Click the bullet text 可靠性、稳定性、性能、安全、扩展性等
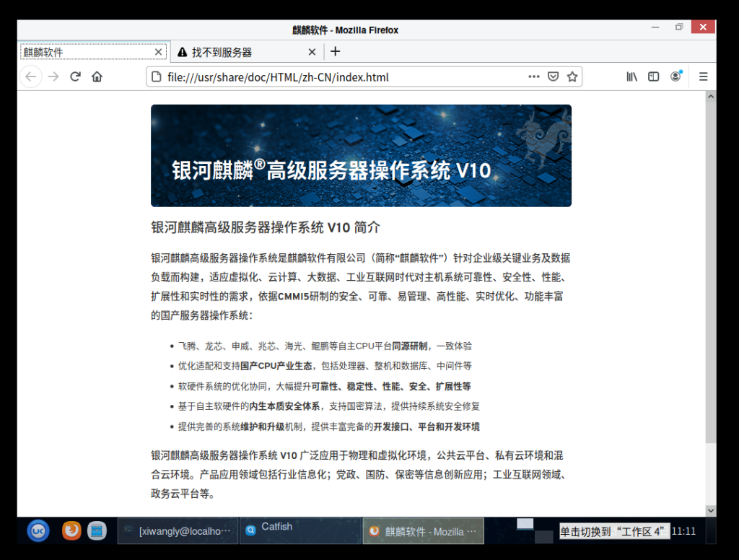Image resolution: width=739 pixels, height=560 pixels. pyautogui.click(x=390, y=387)
